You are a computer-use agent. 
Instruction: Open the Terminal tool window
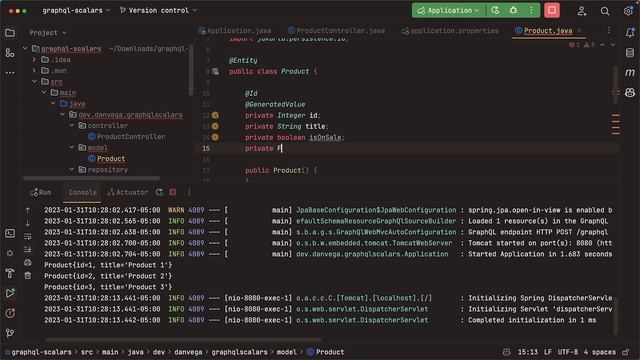pos(10,233)
